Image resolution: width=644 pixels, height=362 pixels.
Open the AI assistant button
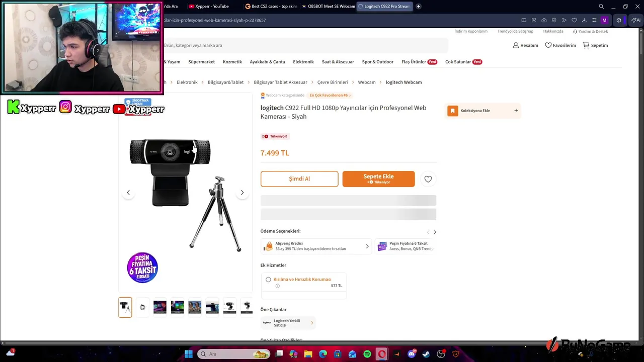click(x=636, y=20)
